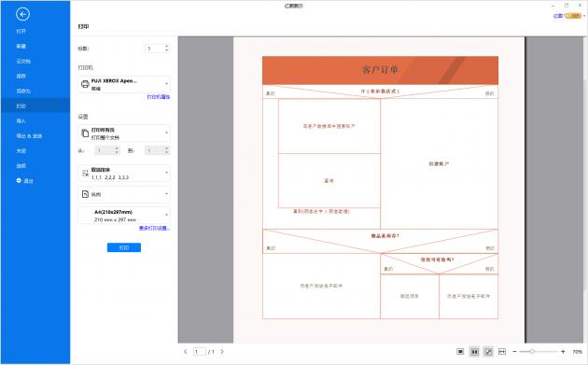Toggle fit-to-page preview icon
Screen dimensions: 588x365
(x=488, y=352)
